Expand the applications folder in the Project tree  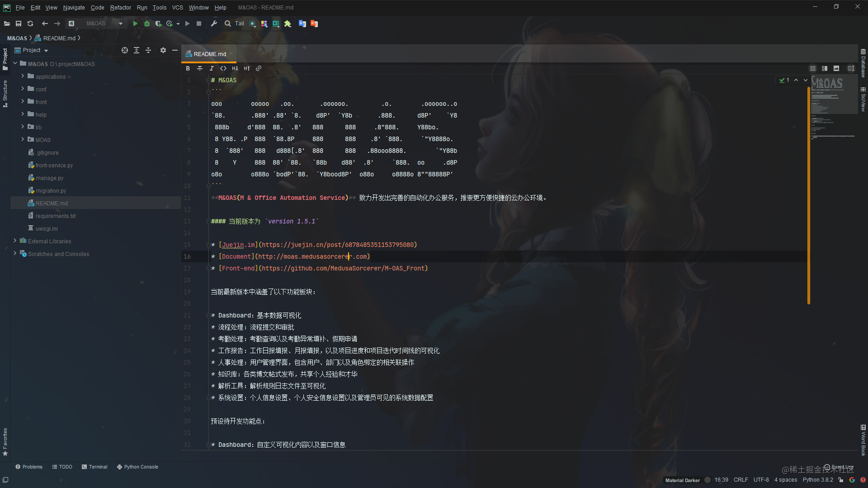coord(23,76)
